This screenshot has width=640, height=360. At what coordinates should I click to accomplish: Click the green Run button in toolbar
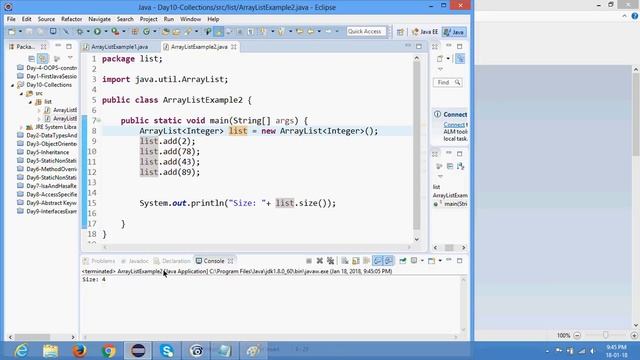(x=97, y=31)
